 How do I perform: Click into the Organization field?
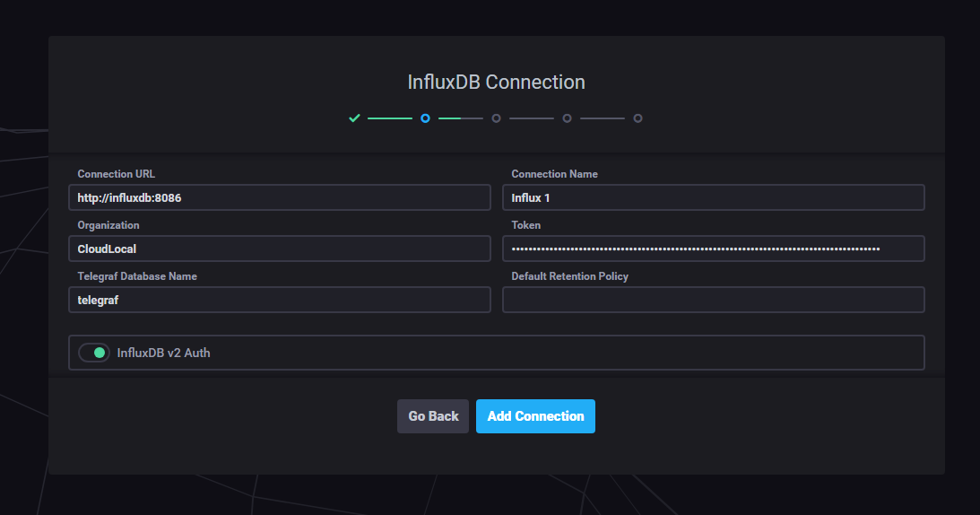(279, 249)
